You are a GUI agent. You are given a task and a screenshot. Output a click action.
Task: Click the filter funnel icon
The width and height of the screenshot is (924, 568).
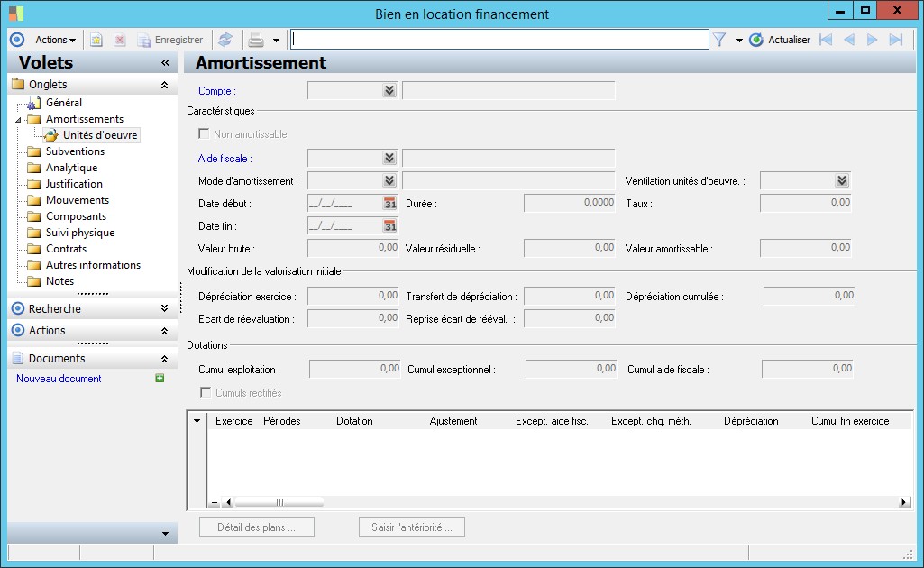point(719,40)
